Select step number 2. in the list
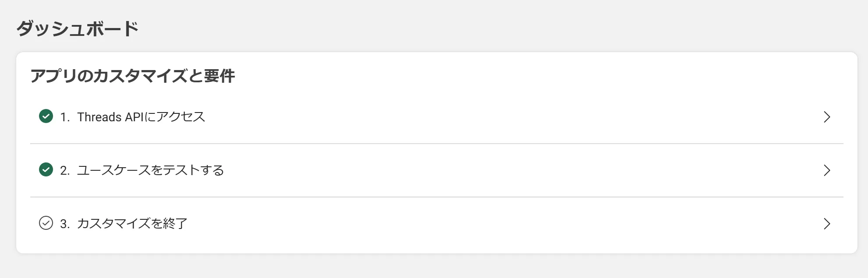The height and width of the screenshot is (278, 868). click(65, 171)
